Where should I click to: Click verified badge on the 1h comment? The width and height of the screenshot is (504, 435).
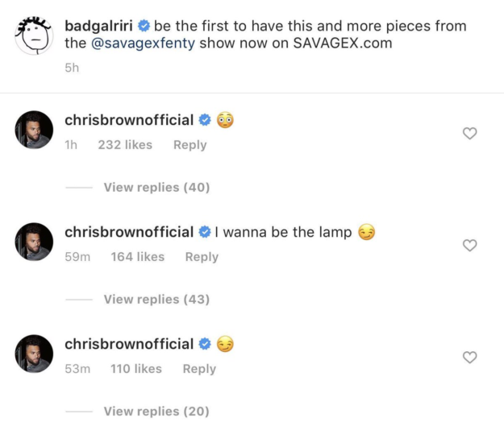(x=205, y=121)
